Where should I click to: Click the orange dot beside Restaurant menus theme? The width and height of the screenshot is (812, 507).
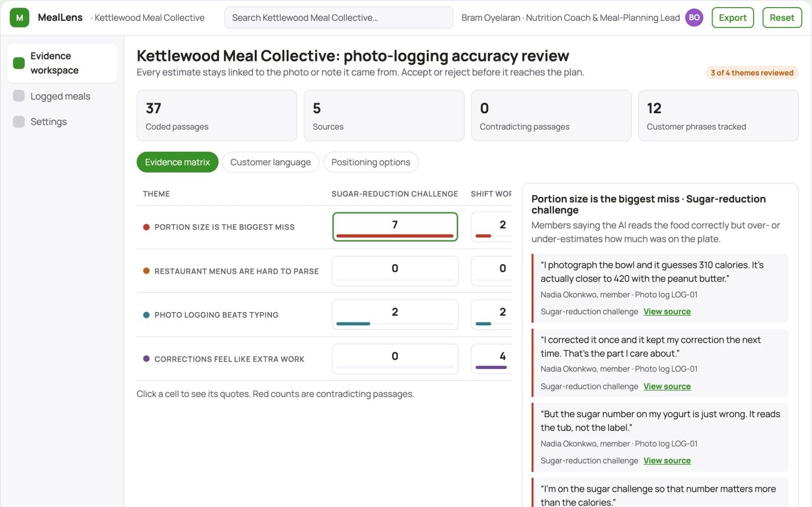pos(146,271)
